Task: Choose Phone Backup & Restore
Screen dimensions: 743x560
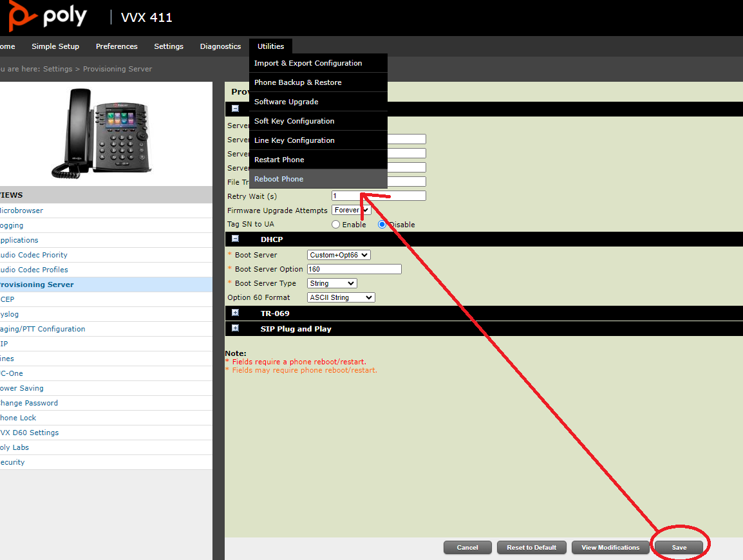Action: [319, 82]
